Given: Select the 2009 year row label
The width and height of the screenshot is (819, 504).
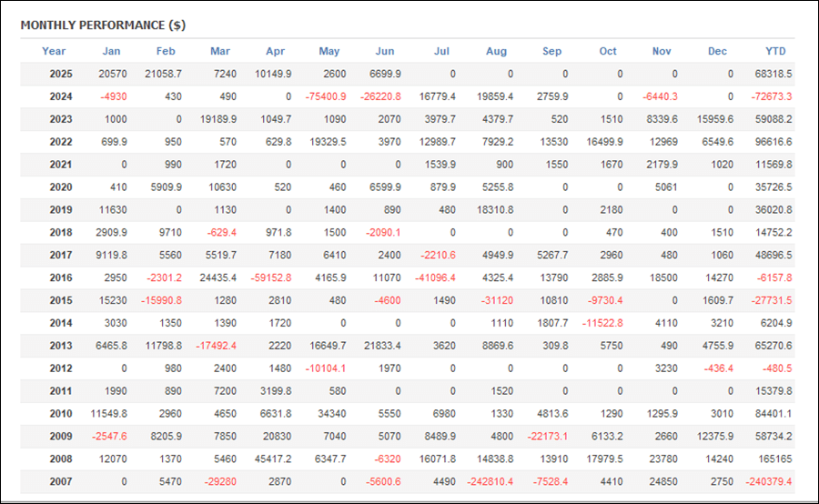Looking at the screenshot, I should [61, 436].
